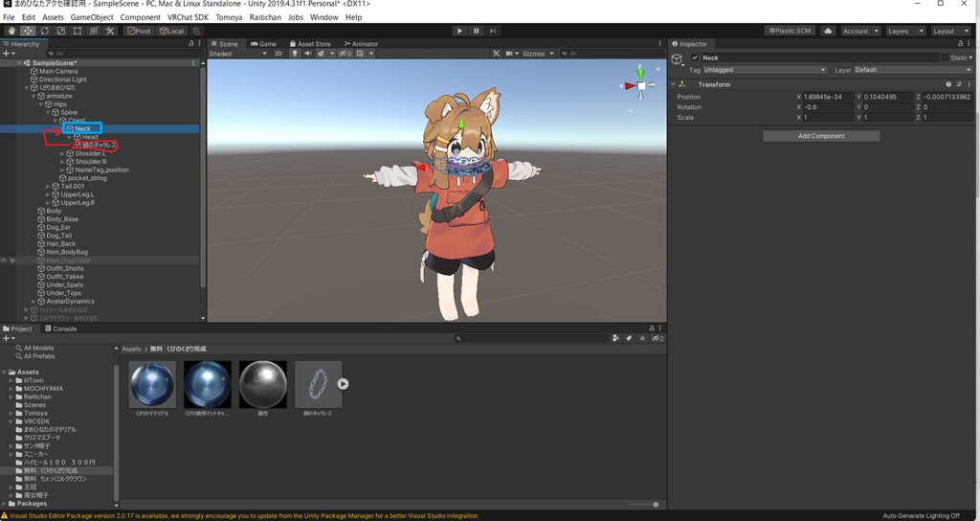Select the combined Transform tool
This screenshot has height=521, width=980.
pyautogui.click(x=94, y=31)
